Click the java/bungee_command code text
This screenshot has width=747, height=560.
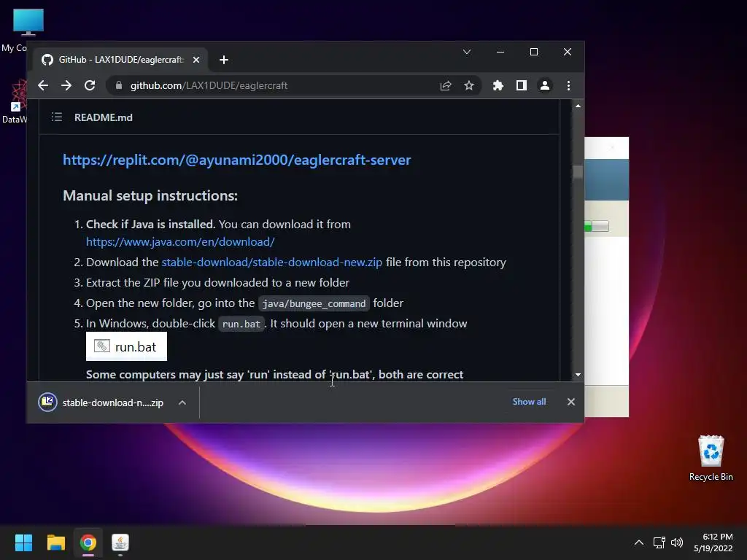click(x=314, y=303)
